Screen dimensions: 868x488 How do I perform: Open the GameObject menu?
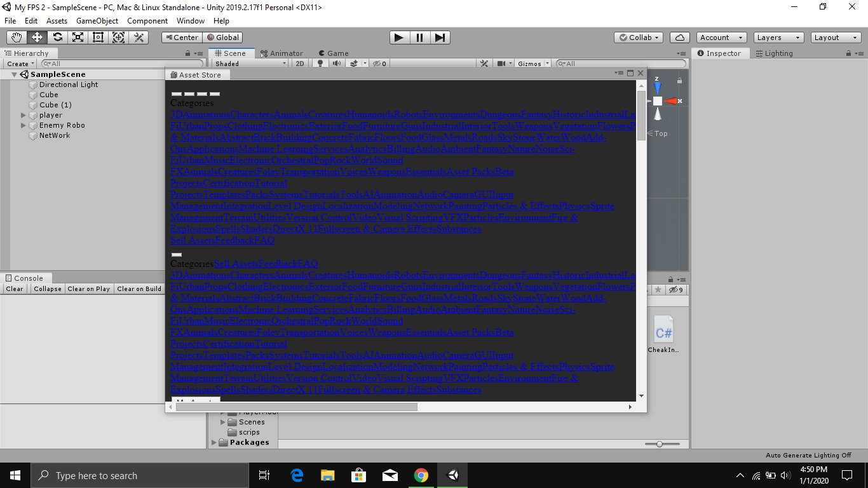tap(97, 21)
